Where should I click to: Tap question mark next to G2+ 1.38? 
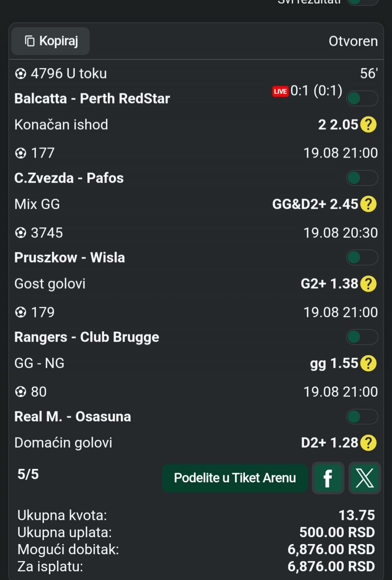click(368, 283)
